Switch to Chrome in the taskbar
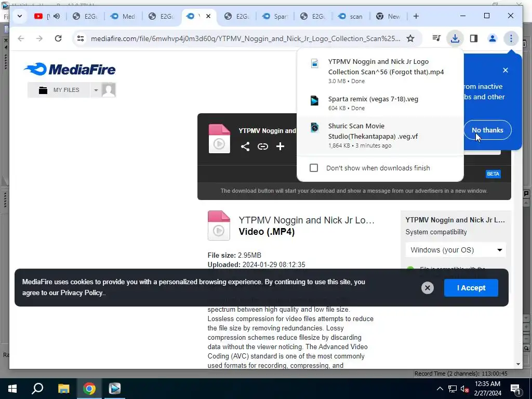 pyautogui.click(x=89, y=389)
